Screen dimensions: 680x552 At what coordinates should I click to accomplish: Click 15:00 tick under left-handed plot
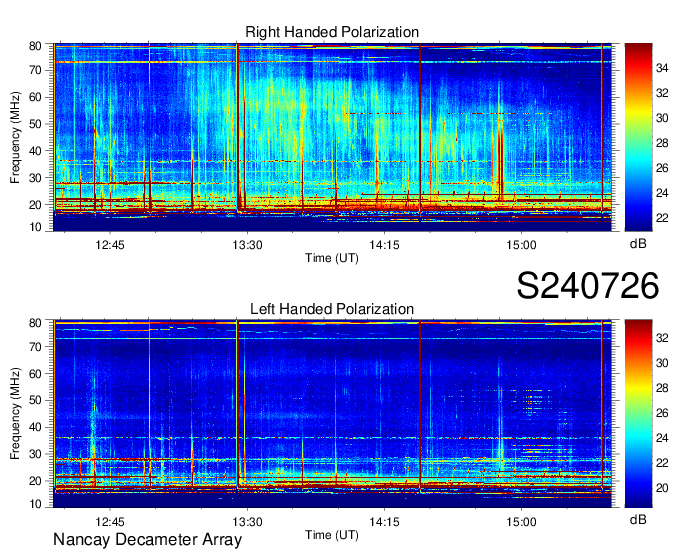click(x=521, y=522)
